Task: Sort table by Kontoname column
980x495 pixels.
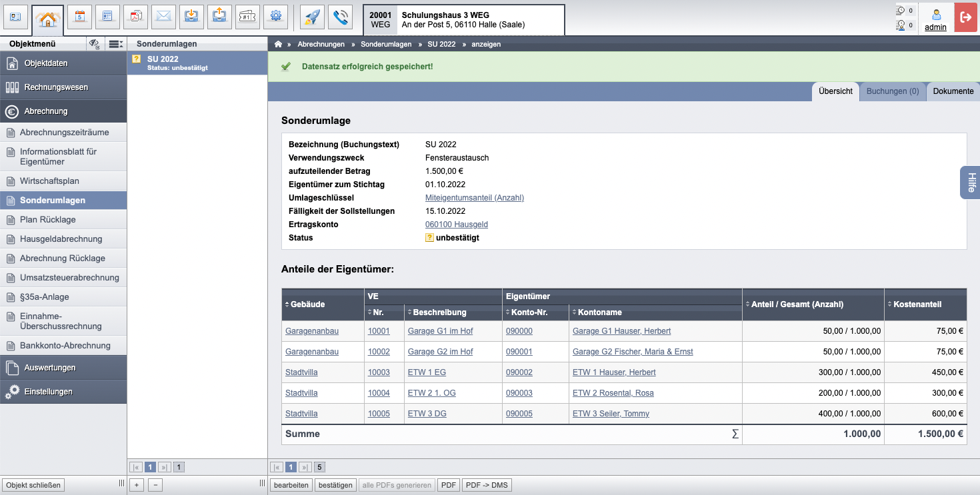Action: [597, 312]
